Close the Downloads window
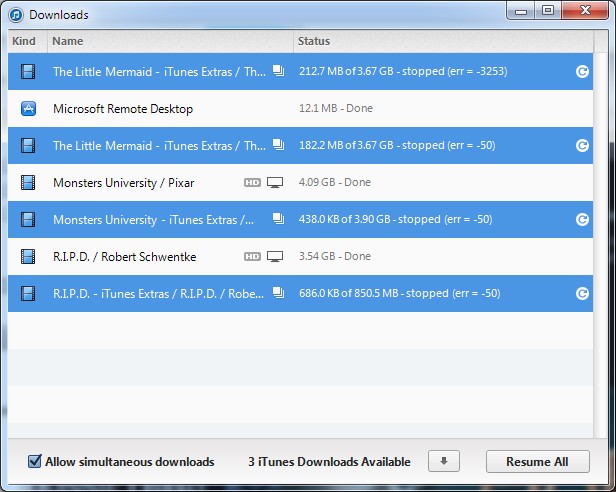Viewport: 616px width, 492px height. point(585,10)
